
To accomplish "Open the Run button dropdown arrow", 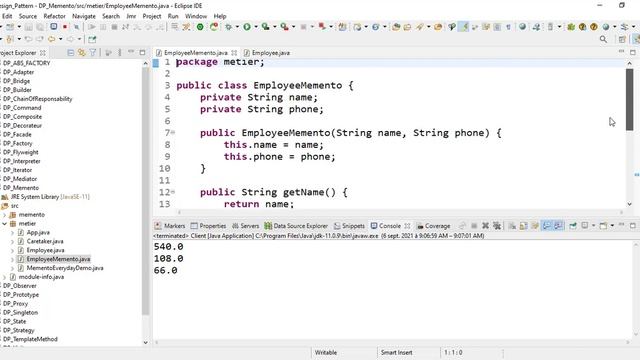I will click(256, 27).
